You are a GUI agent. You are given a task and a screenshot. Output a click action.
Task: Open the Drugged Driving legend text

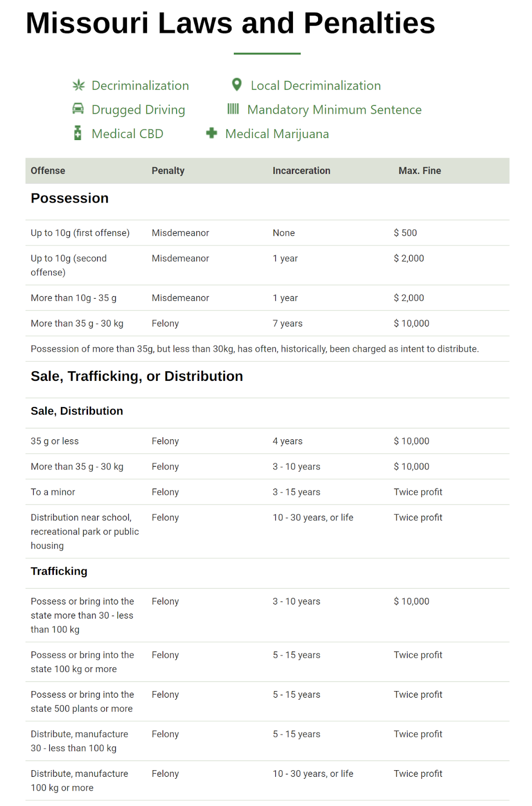[138, 110]
